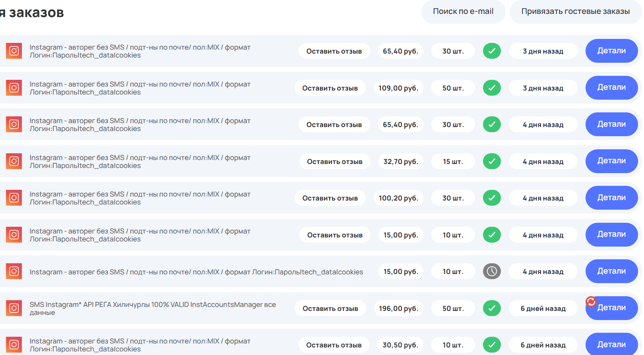Image resolution: width=644 pixels, height=355 pixels.
Task: Click 3 дня назад on the 109,00 руб. order
Action: pyautogui.click(x=543, y=88)
